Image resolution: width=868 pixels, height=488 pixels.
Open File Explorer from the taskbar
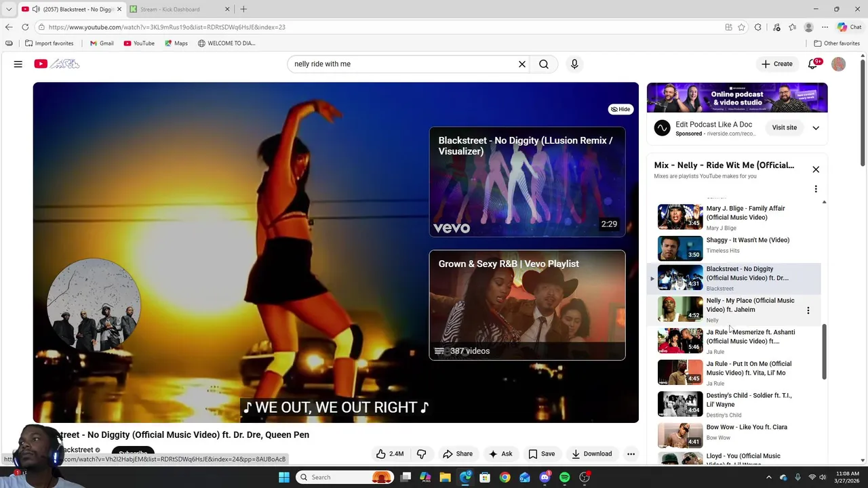[445, 477]
